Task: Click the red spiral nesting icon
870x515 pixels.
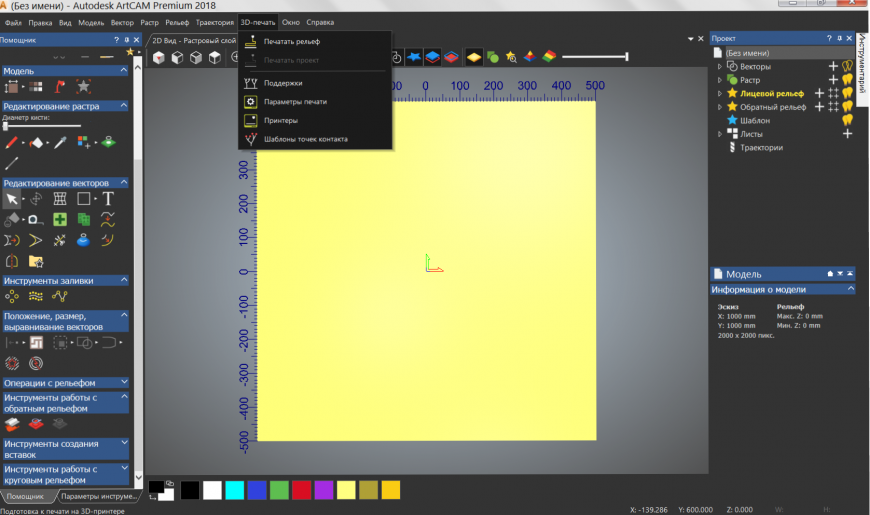Action: 36,363
